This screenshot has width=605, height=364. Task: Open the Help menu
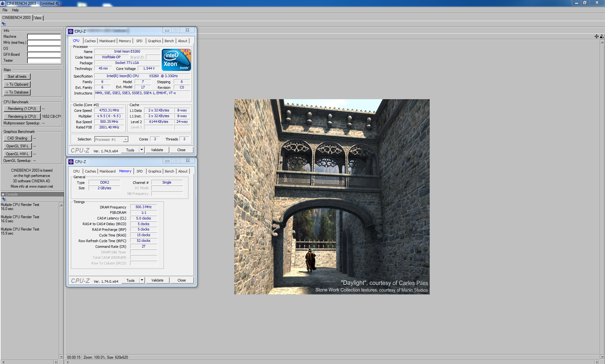click(x=15, y=10)
